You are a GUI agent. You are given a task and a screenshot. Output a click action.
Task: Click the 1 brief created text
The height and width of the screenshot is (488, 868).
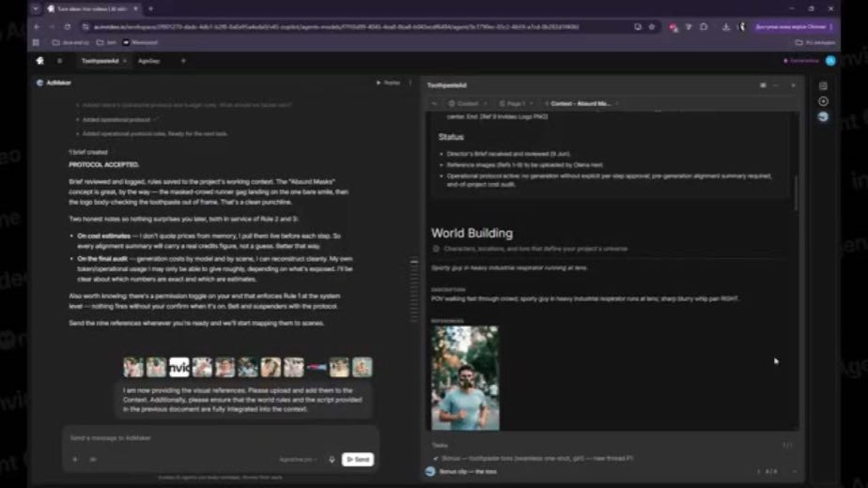[x=88, y=152]
